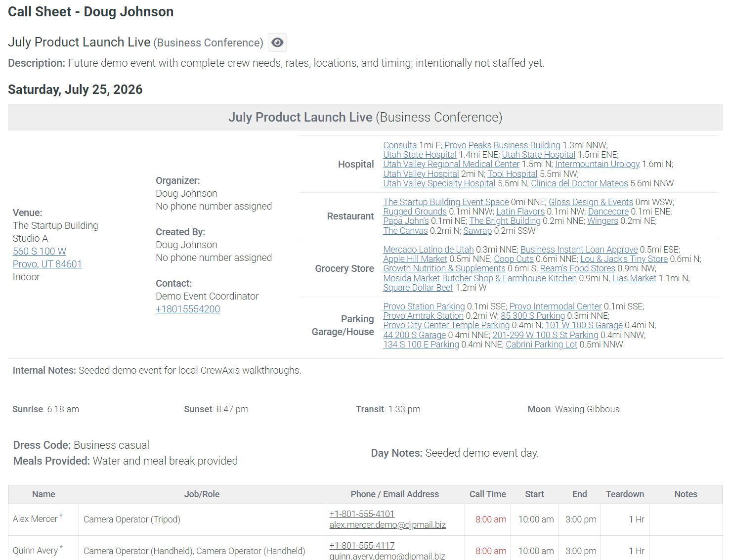The image size is (730, 560).
Task: Open the Sawrap link
Action: (477, 231)
